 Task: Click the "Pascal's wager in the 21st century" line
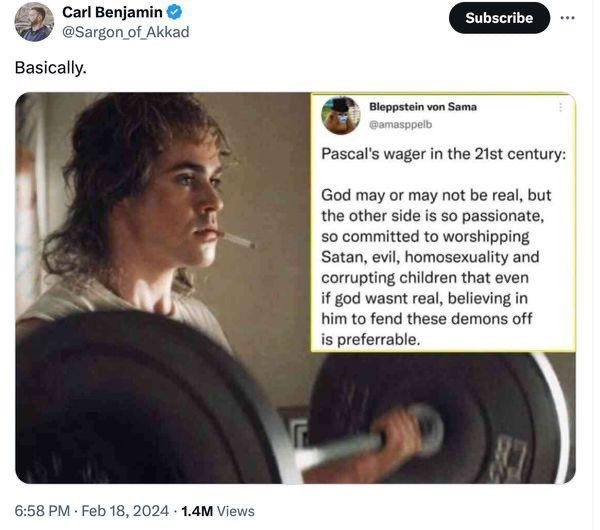coord(443,154)
